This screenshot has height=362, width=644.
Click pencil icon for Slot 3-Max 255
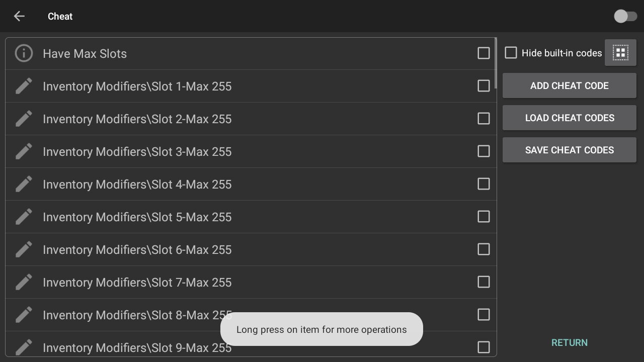[x=24, y=151]
